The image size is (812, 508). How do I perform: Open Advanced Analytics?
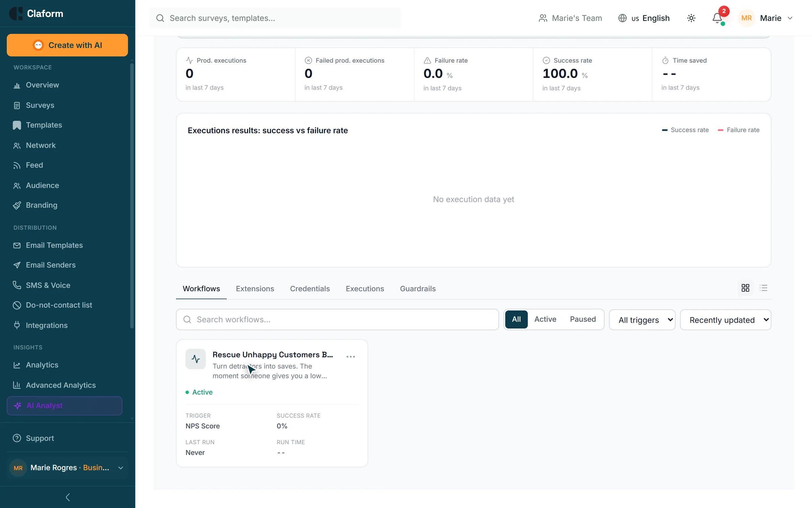point(64,385)
